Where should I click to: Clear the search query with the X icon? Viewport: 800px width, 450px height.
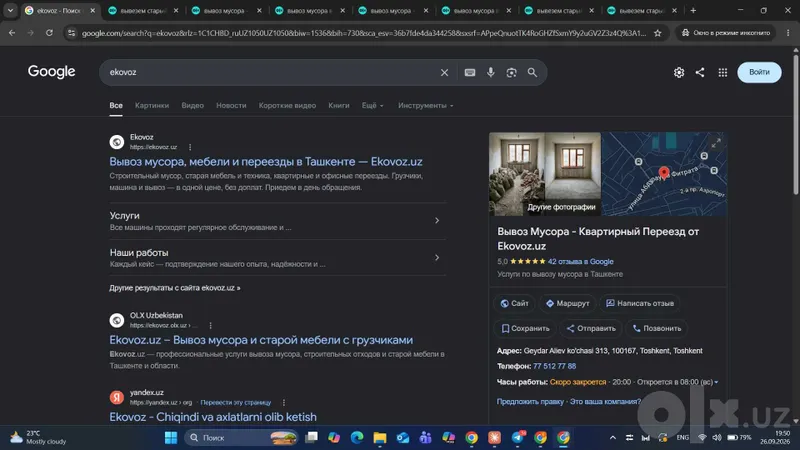[444, 72]
